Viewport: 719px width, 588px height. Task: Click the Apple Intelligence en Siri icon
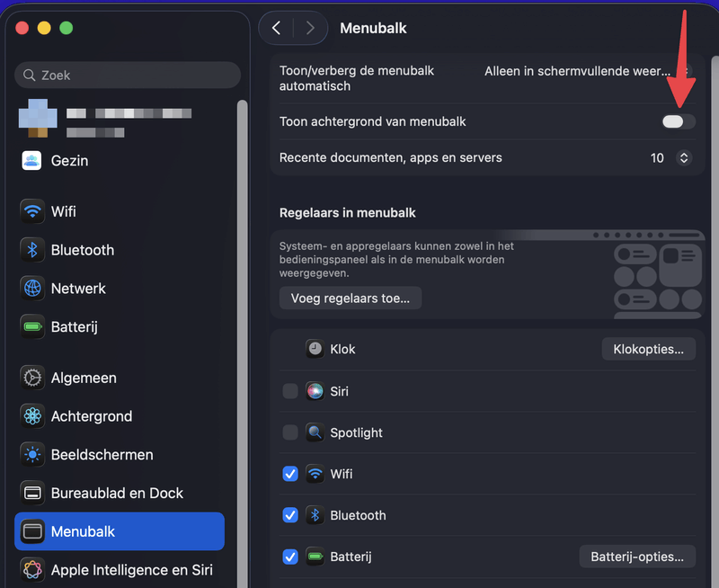pyautogui.click(x=33, y=570)
